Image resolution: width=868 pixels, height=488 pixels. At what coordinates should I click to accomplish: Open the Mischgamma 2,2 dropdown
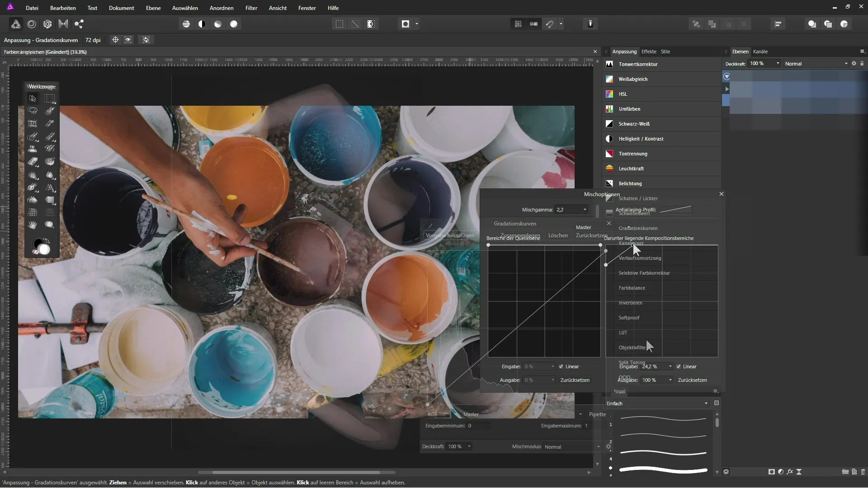coord(571,210)
